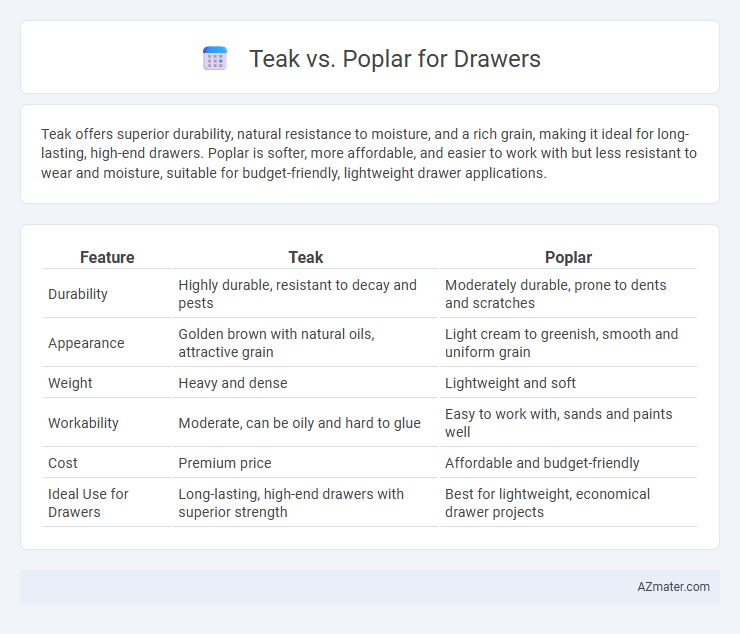The width and height of the screenshot is (740, 634).
Task: Open the AZmater.com footer link
Action: 673,586
